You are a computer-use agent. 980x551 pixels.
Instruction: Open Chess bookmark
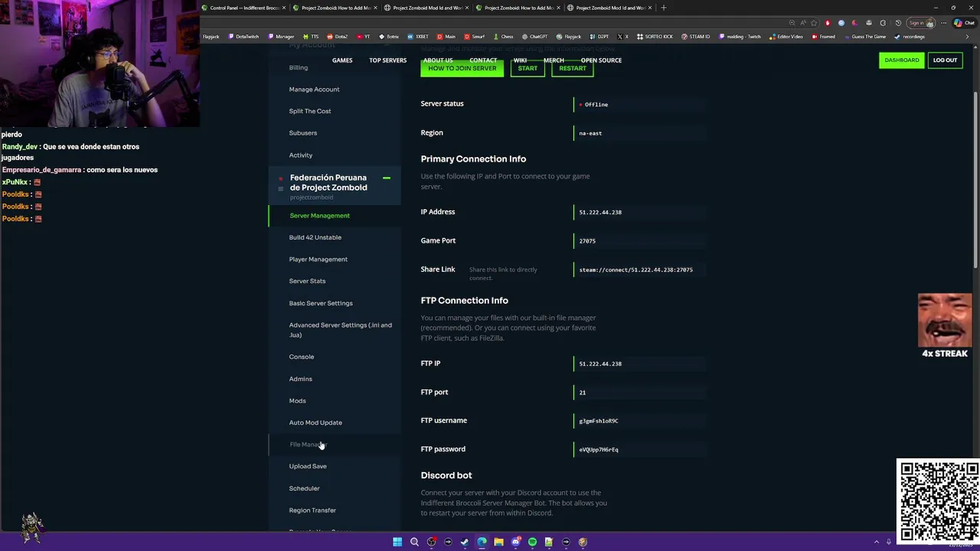coord(504,37)
